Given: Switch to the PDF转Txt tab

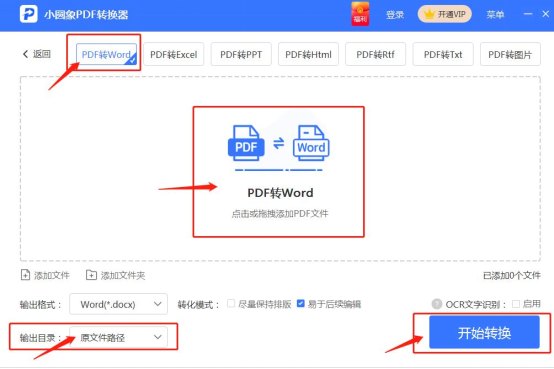Looking at the screenshot, I should 443,54.
